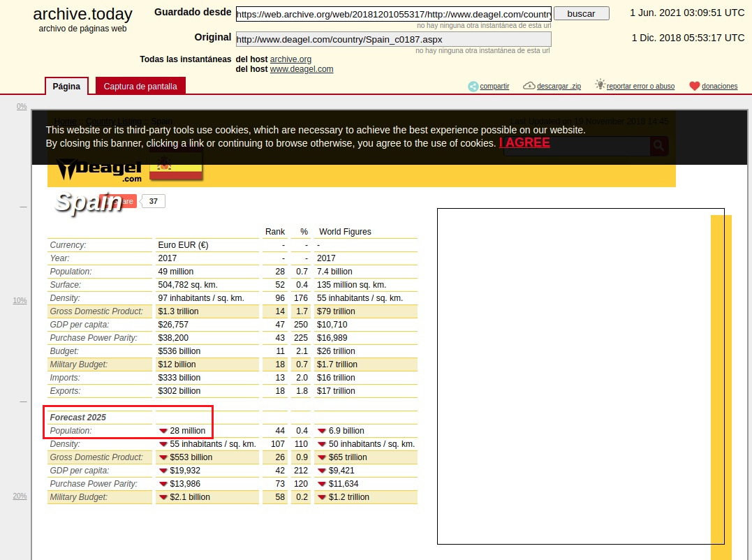Click the Deagel.com logo

pyautogui.click(x=98, y=170)
